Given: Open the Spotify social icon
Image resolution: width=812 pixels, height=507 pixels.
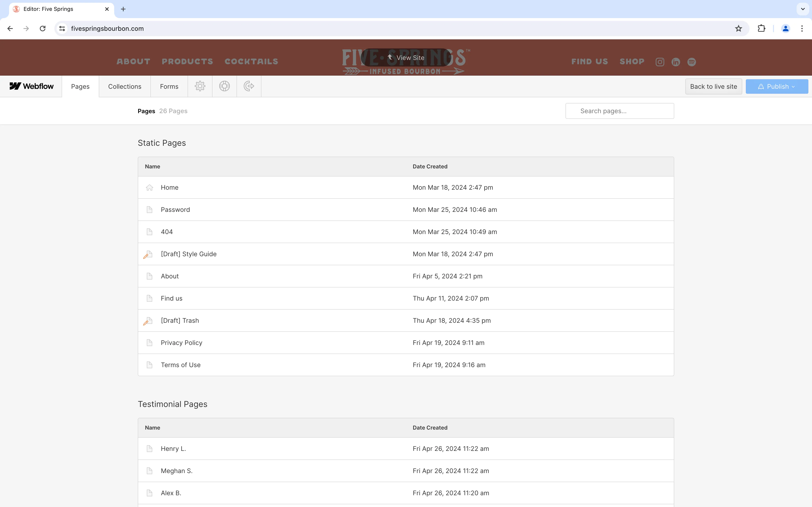Looking at the screenshot, I should click(x=691, y=62).
